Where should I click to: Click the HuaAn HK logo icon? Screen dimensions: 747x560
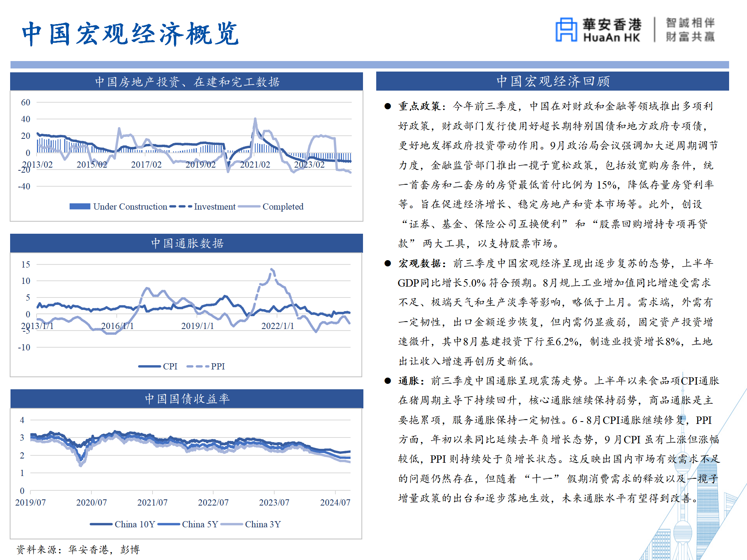566,30
